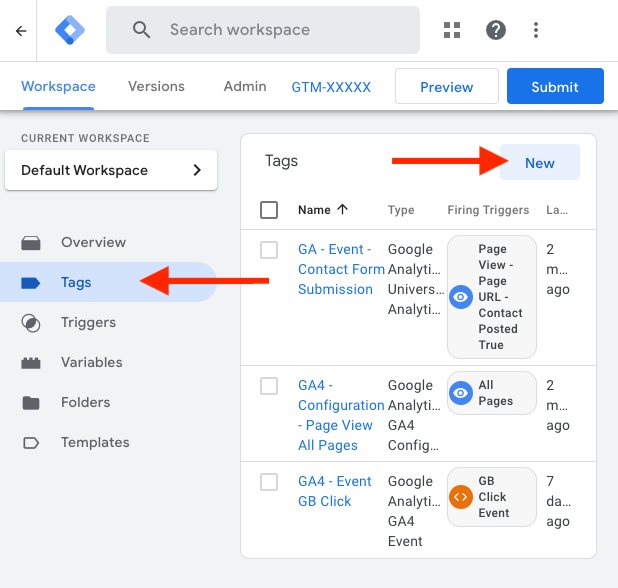618x588 pixels.
Task: Switch to the Versions tab
Action: pyautogui.click(x=156, y=86)
